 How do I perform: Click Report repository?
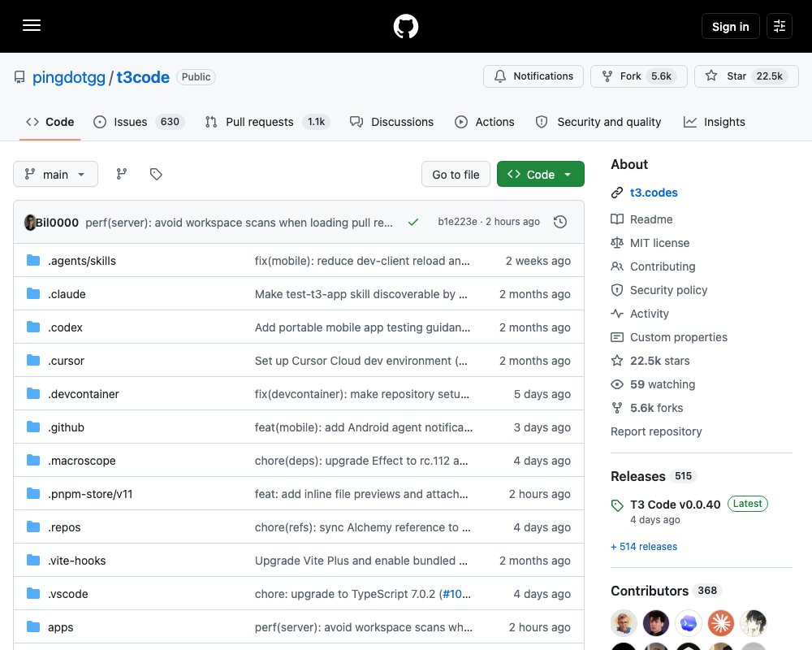[656, 431]
